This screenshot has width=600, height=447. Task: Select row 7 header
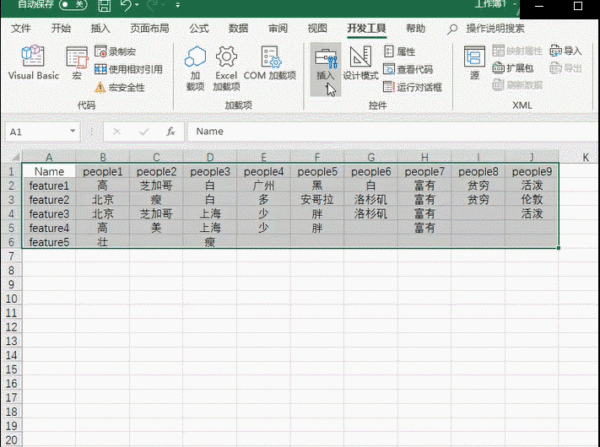coord(11,256)
